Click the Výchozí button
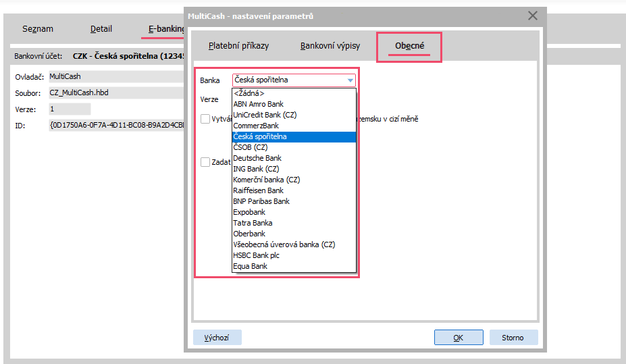This screenshot has height=364, width=626. tap(217, 337)
